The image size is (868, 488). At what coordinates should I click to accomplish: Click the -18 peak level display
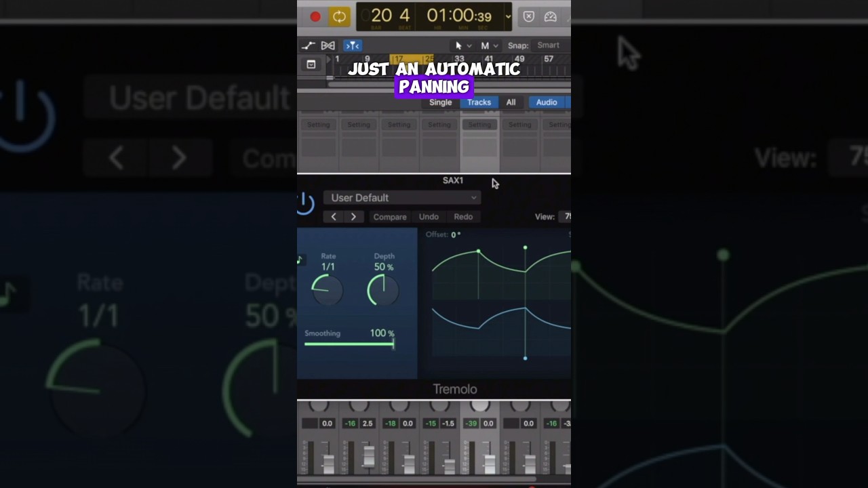tap(391, 424)
